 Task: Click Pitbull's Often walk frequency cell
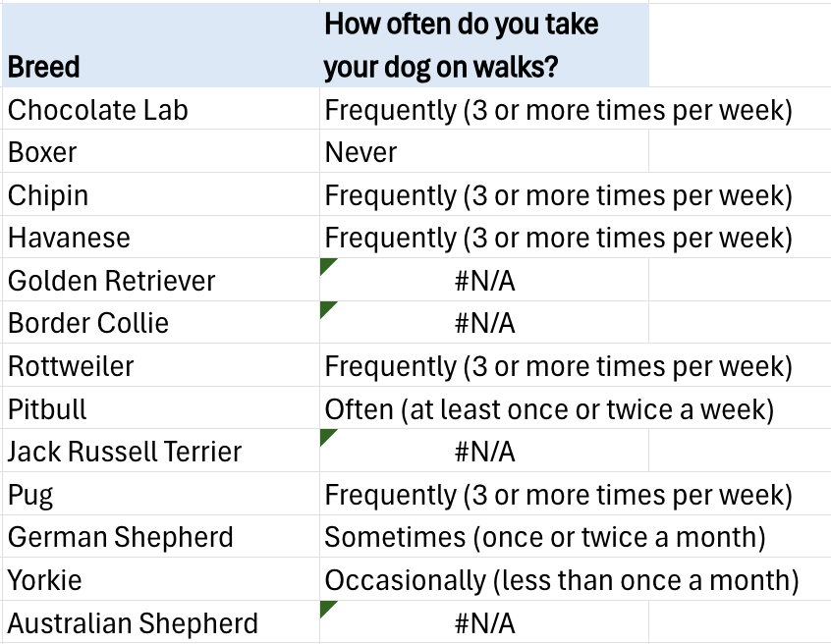click(484, 408)
